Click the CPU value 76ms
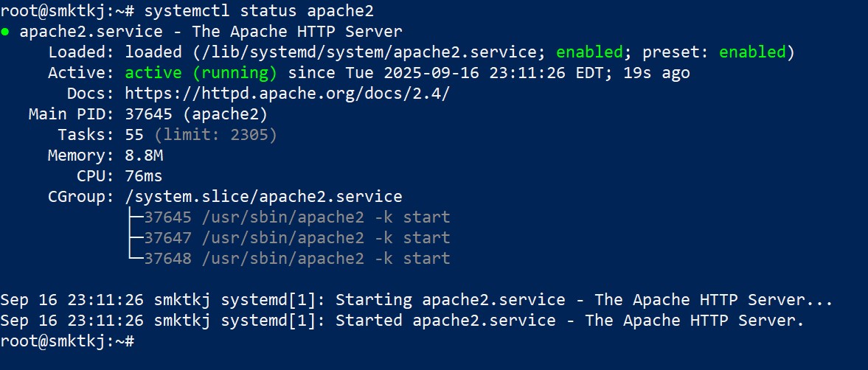The width and height of the screenshot is (868, 370). [144, 176]
